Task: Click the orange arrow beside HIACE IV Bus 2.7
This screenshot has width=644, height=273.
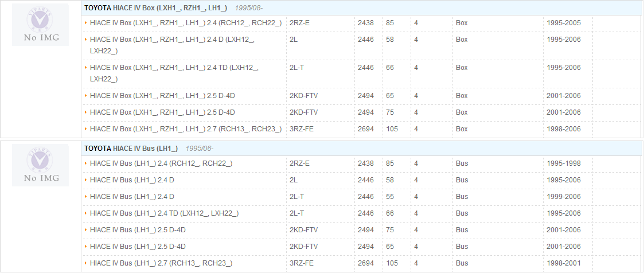Action: tap(86, 263)
